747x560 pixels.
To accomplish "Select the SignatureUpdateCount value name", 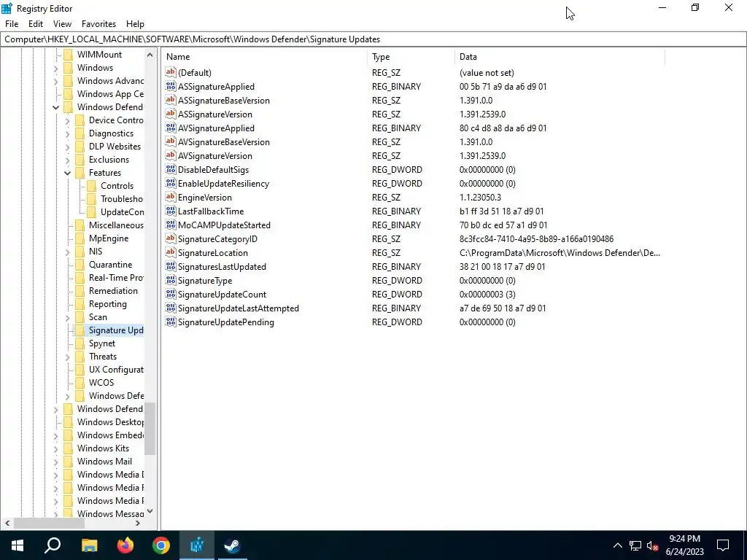I will [222, 295].
